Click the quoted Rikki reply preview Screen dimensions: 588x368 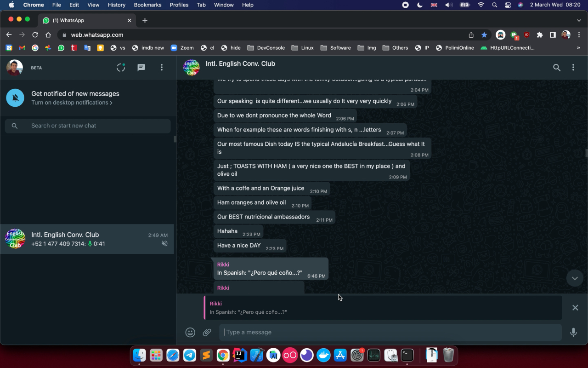coord(383,308)
